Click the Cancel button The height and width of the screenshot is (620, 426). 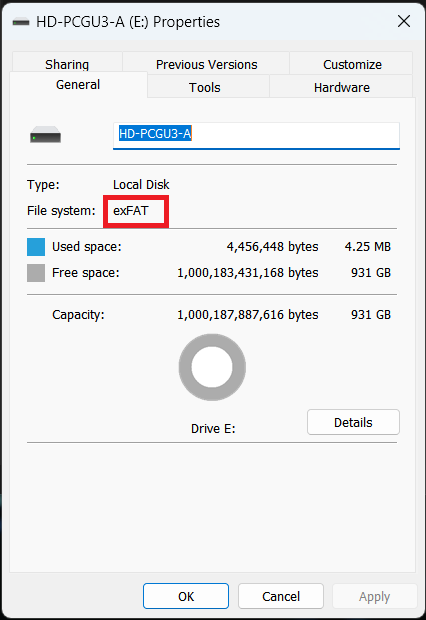coord(281,596)
